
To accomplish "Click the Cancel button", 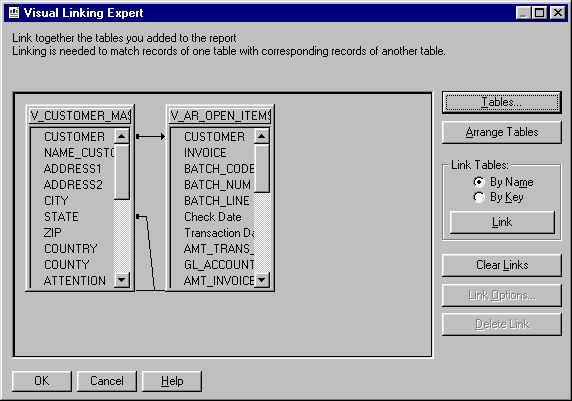I will 107,381.
